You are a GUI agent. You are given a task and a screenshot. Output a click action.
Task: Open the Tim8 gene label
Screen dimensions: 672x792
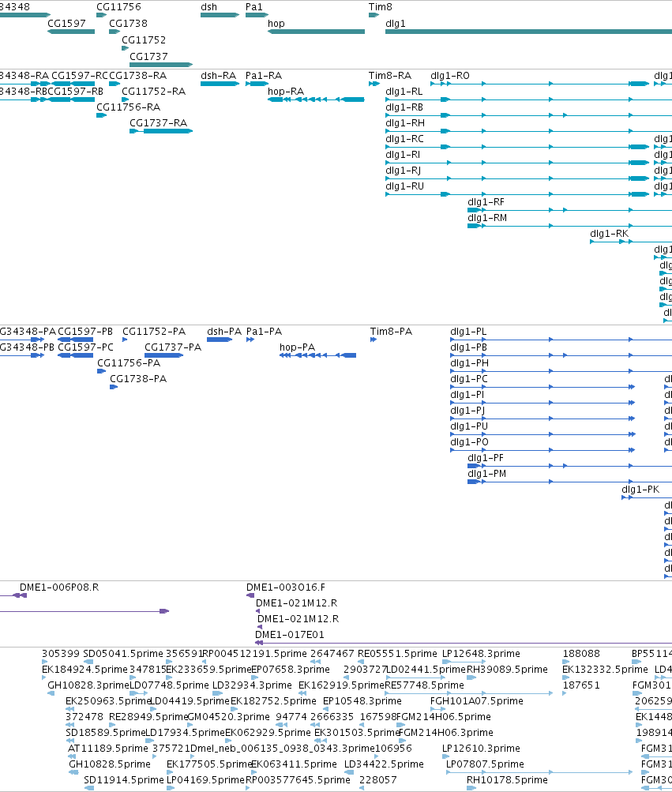coord(381,7)
